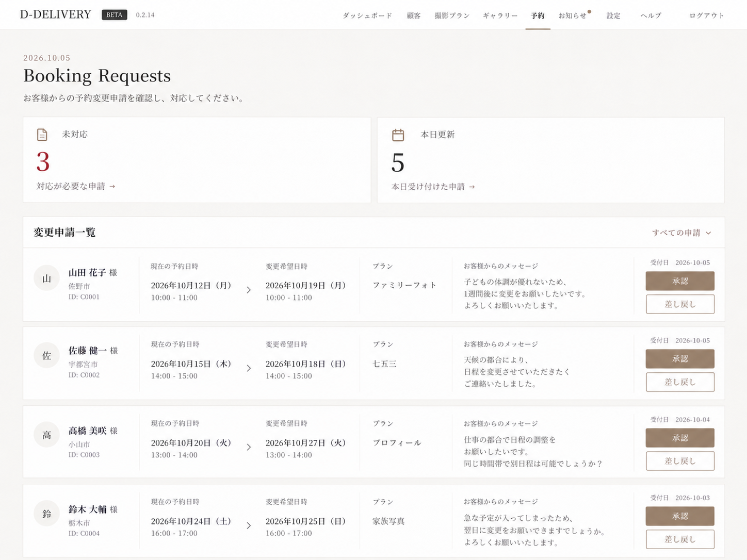The image size is (747, 560).
Task: Click the 未対応 count number 3
Action: click(x=43, y=162)
